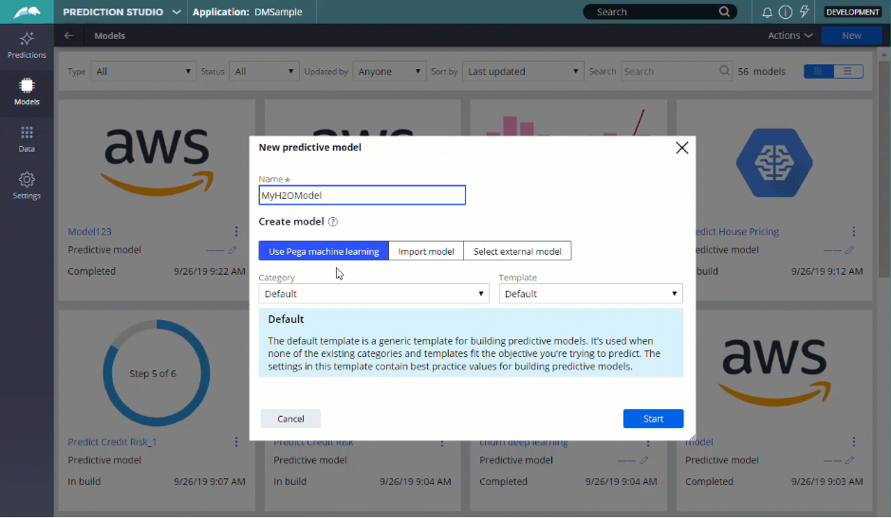The width and height of the screenshot is (891, 518).
Task: Expand the Template dropdown
Action: coord(590,294)
